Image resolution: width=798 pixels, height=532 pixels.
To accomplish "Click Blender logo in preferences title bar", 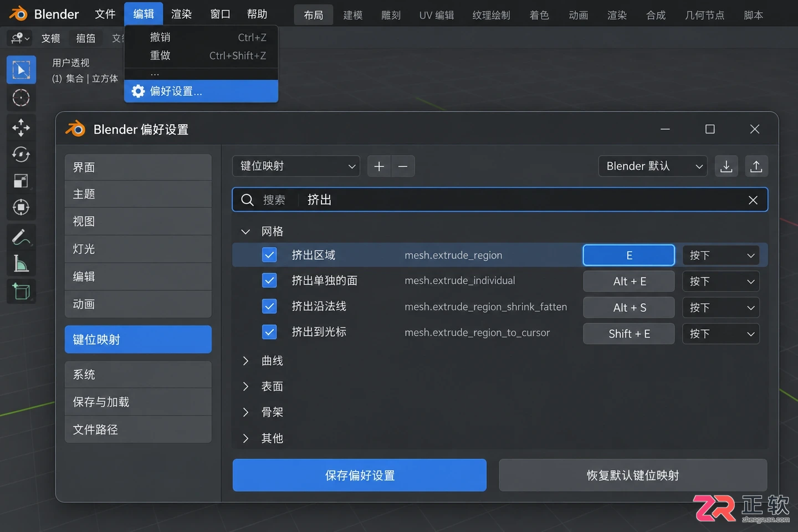I will pyautogui.click(x=75, y=129).
